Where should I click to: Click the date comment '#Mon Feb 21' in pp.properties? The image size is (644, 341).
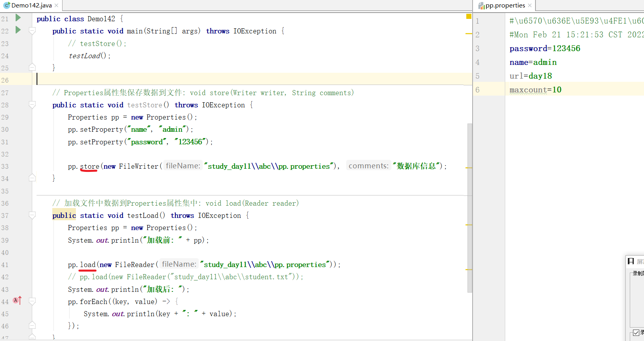(576, 35)
